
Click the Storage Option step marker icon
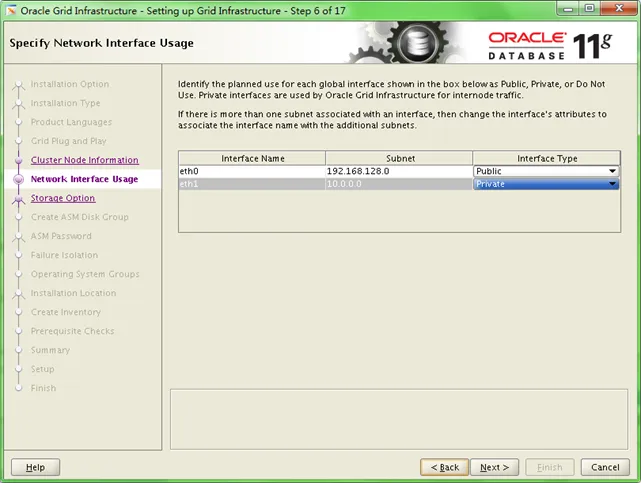tap(18, 199)
